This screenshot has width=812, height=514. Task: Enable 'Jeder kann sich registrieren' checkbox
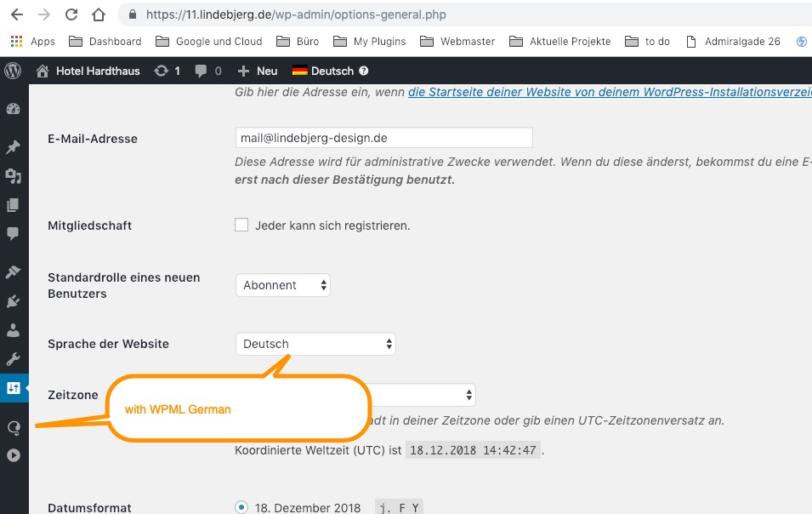(241, 225)
